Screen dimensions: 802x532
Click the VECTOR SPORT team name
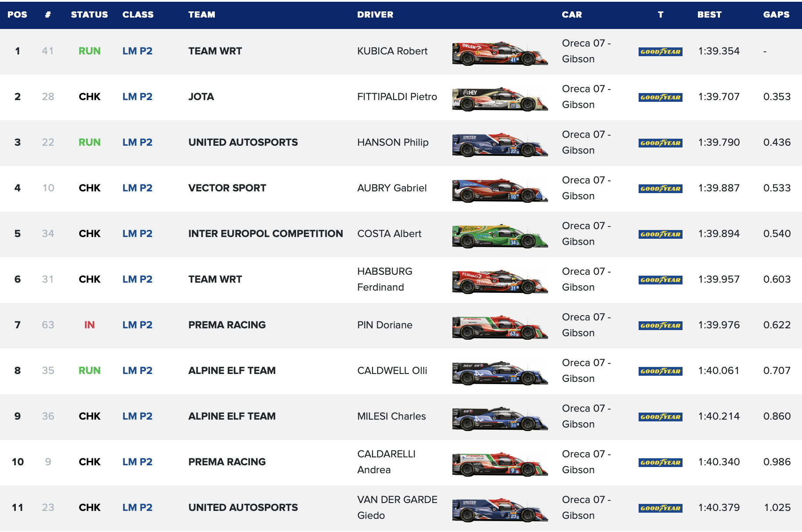227,188
